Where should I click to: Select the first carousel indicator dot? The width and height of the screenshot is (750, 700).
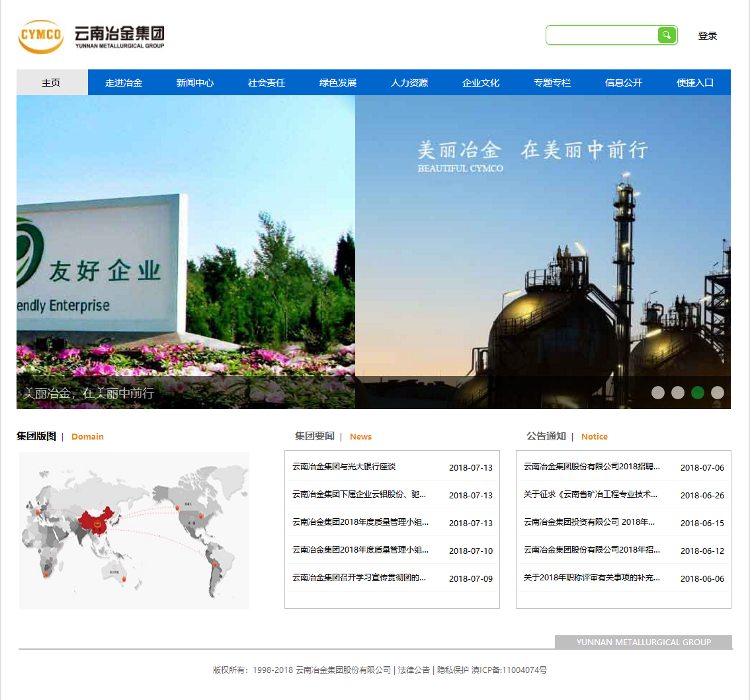[x=658, y=393]
